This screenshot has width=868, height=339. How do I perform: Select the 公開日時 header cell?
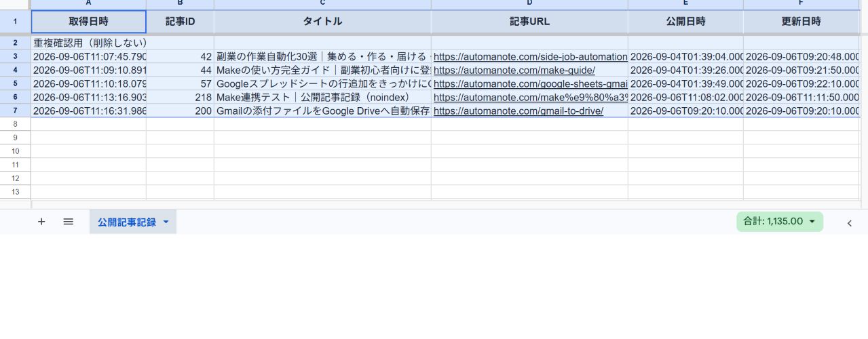click(685, 22)
